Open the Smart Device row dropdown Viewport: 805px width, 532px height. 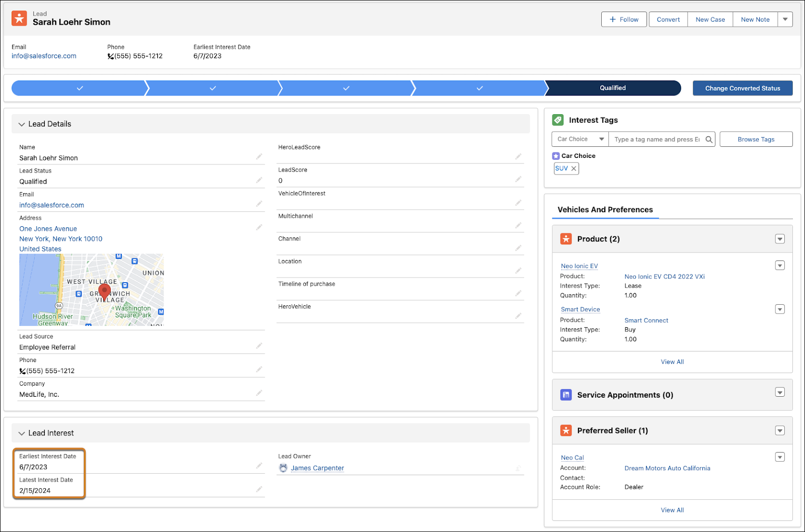(780, 309)
